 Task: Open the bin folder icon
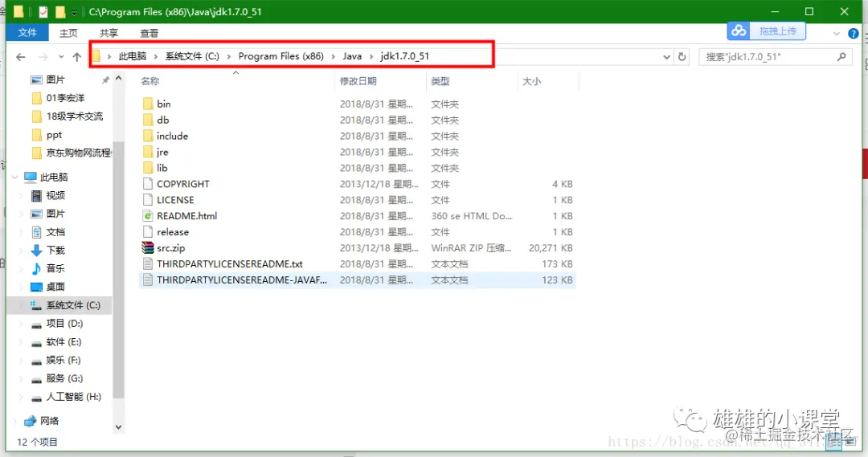[148, 104]
